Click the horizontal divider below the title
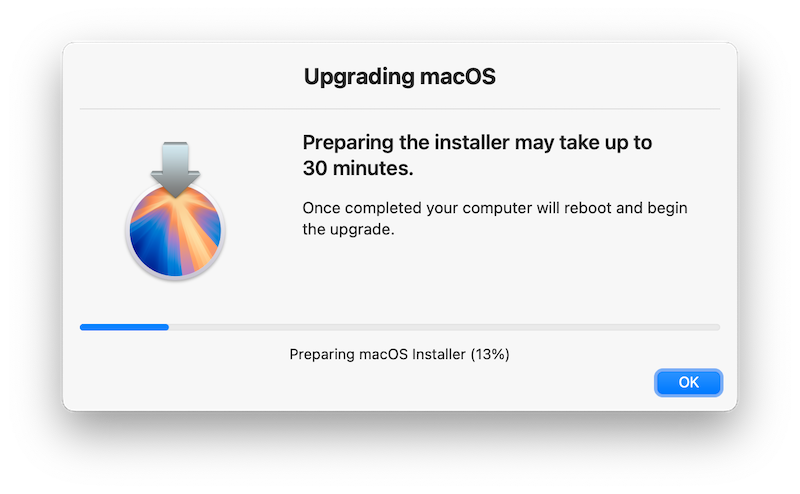The width and height of the screenshot is (800, 494). point(399,109)
